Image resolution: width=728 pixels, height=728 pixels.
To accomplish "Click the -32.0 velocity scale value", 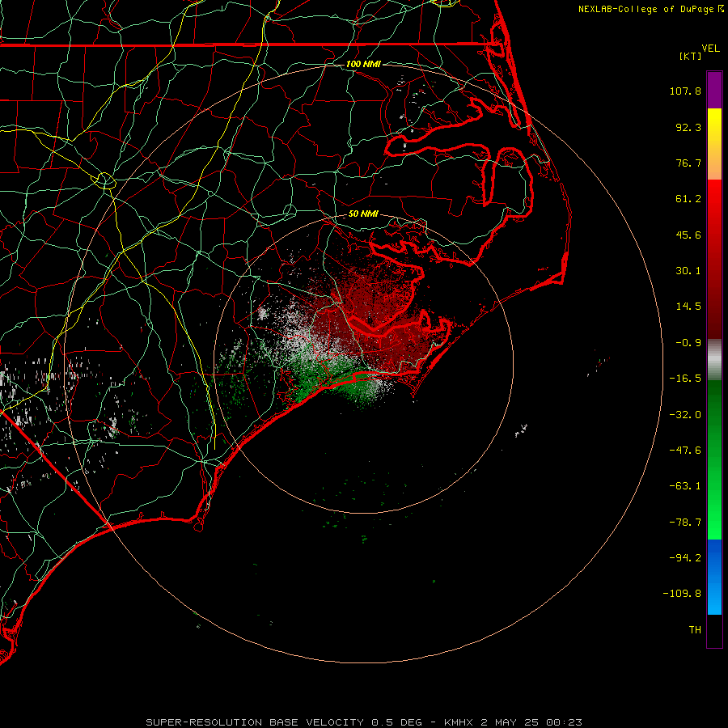I will pyautogui.click(x=685, y=415).
